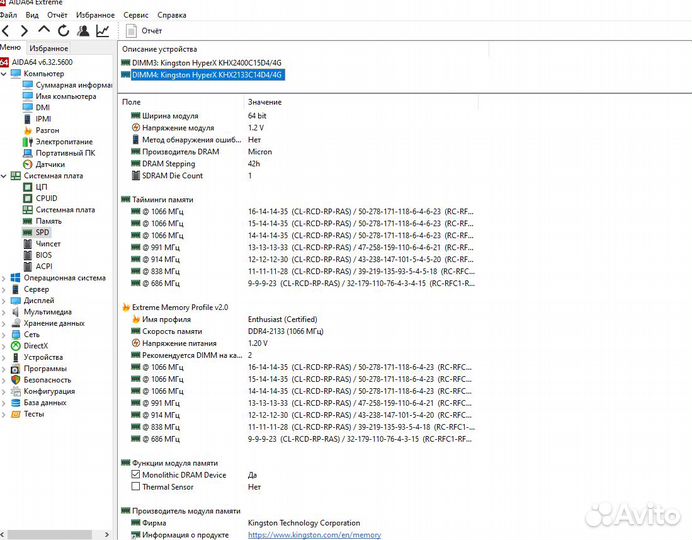
Task: Open the Справка menu
Action: click(172, 15)
